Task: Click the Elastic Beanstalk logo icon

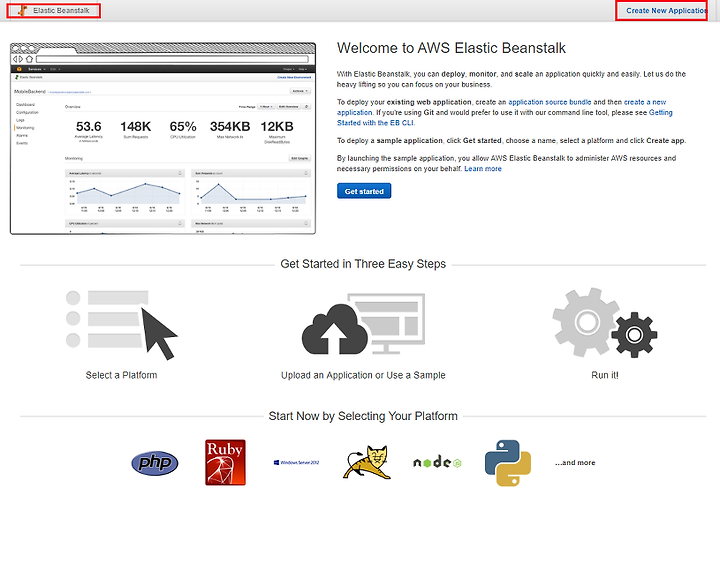Action: [x=22, y=10]
